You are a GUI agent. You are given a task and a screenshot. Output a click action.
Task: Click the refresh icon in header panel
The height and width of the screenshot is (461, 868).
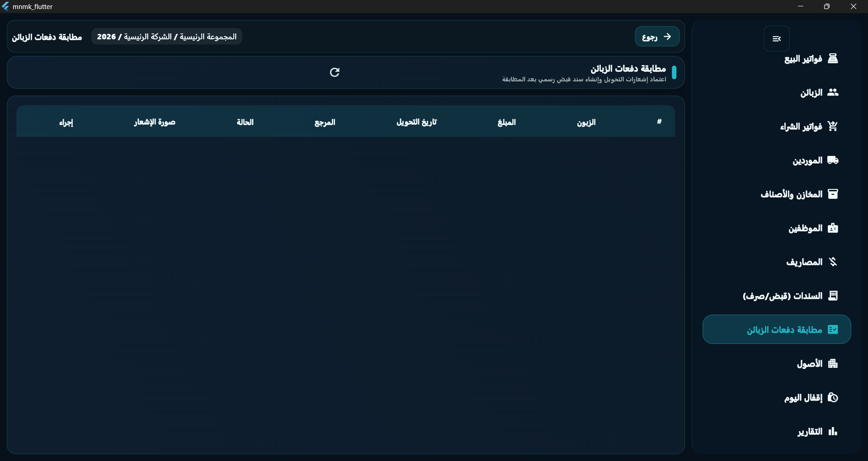[x=335, y=72]
